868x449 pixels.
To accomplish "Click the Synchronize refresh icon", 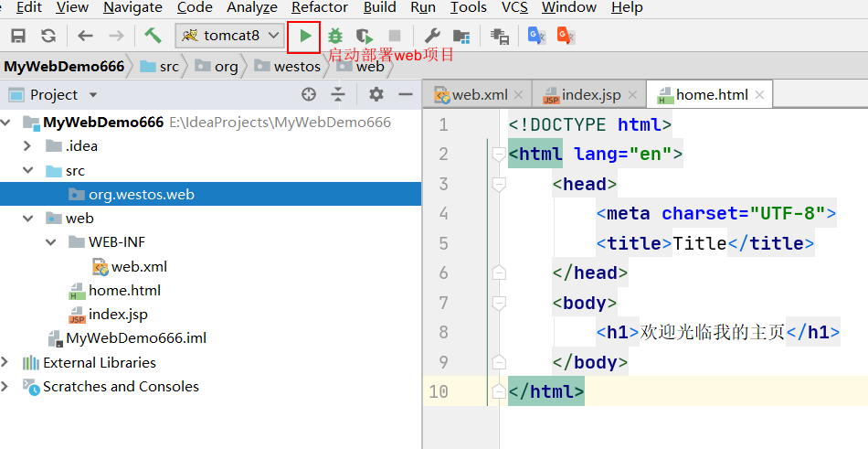I will click(x=48, y=36).
